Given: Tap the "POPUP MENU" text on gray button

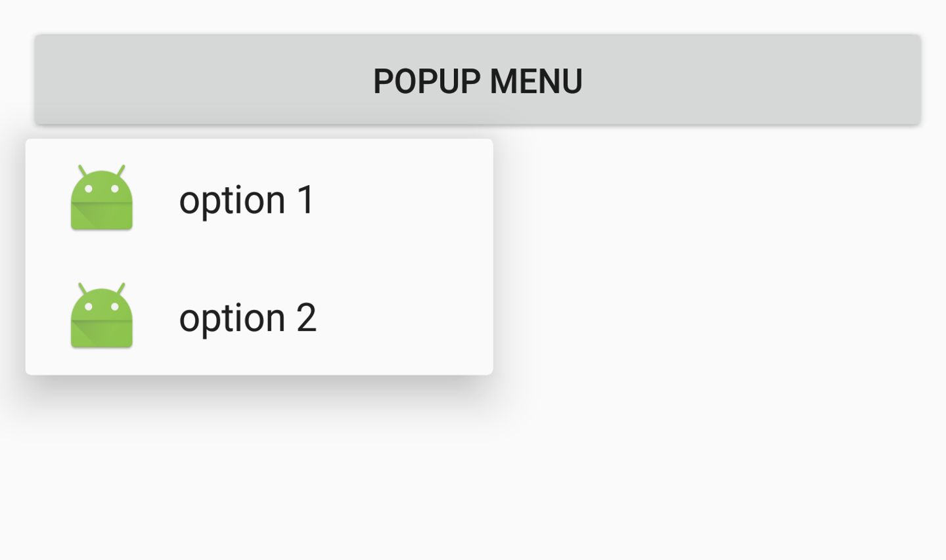Looking at the screenshot, I should (478, 81).
